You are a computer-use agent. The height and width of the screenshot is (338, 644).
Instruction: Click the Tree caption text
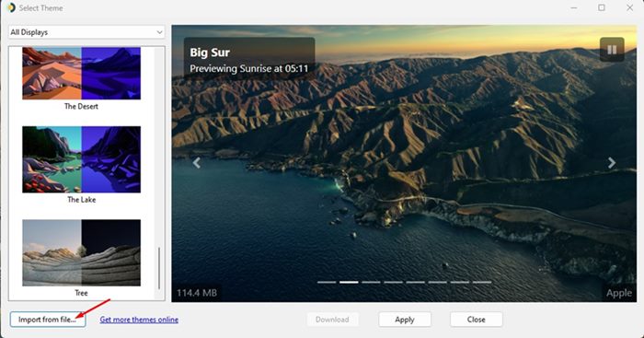81,293
